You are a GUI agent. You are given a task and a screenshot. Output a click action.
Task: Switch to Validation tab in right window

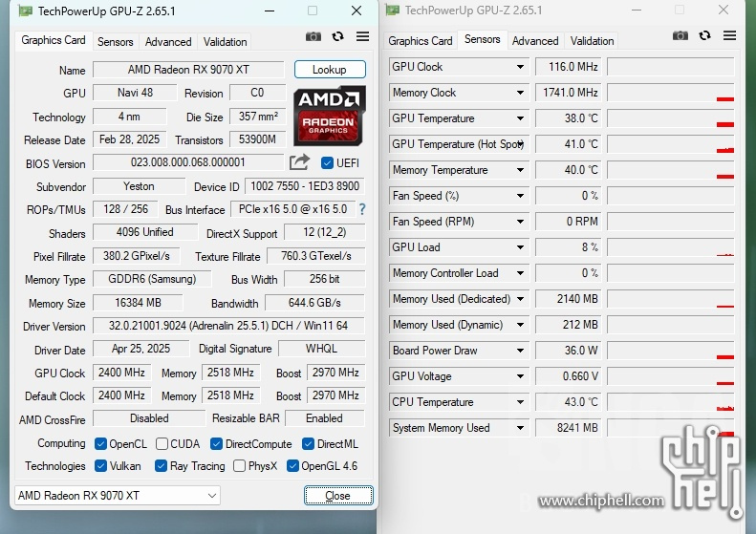[x=592, y=41]
